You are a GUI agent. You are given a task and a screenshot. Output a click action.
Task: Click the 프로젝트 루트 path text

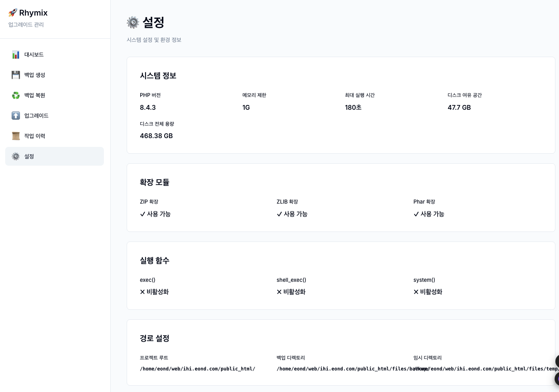[197, 368]
